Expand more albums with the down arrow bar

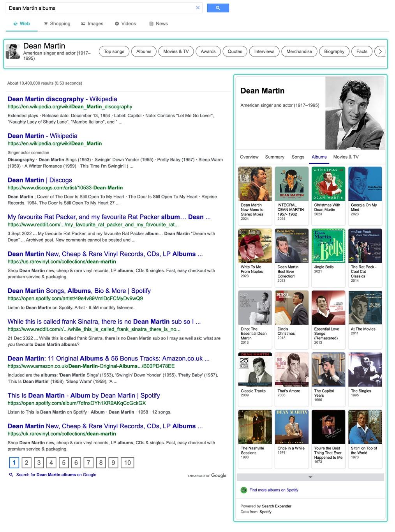click(x=310, y=477)
